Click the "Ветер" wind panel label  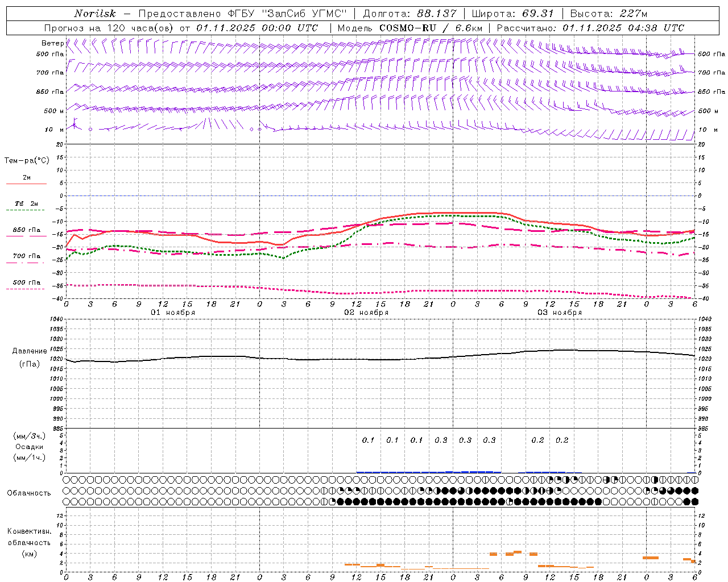pos(53,43)
